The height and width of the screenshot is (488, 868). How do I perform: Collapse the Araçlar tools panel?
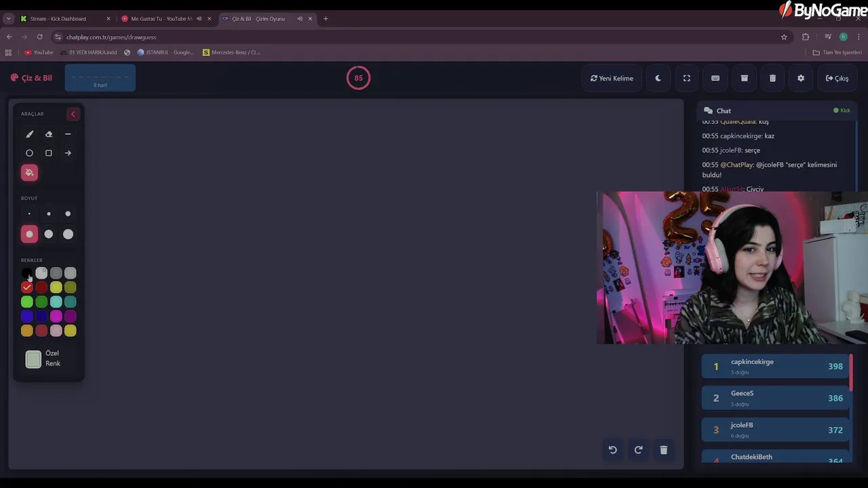[73, 114]
